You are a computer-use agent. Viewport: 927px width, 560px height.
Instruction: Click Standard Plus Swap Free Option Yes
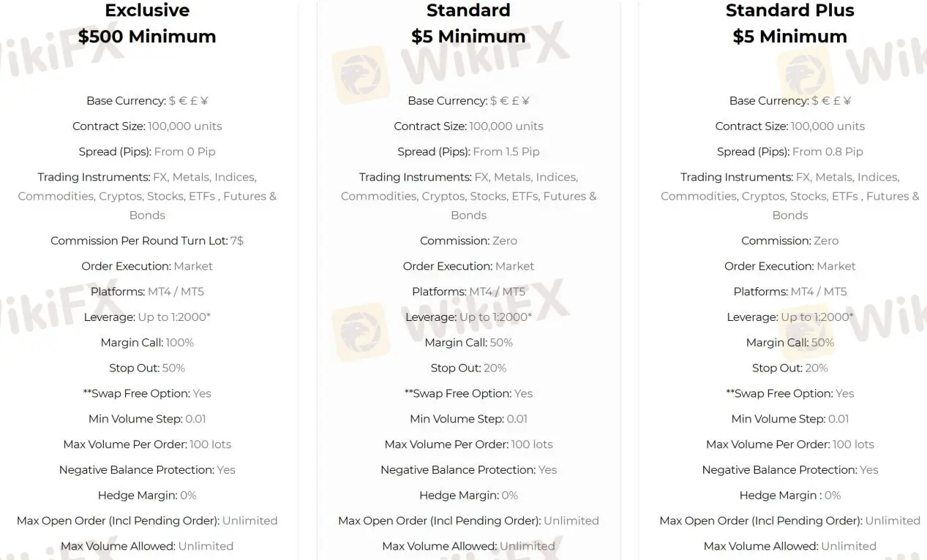[x=790, y=393]
